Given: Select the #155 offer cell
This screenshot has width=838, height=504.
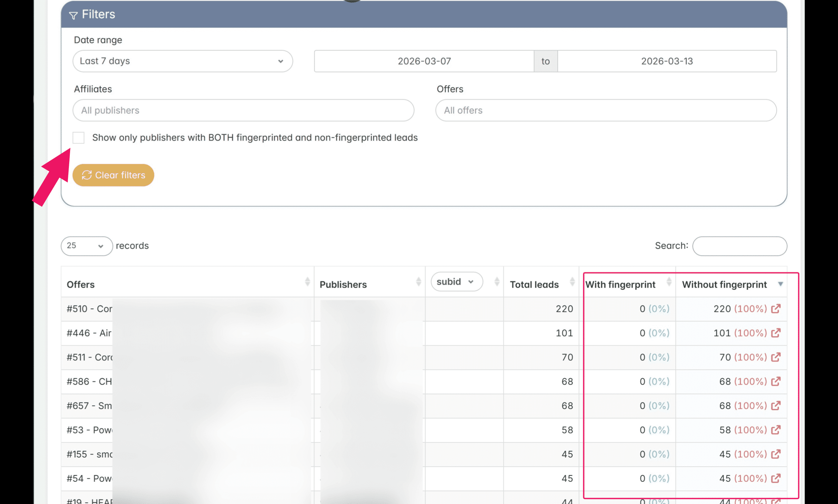Looking at the screenshot, I should 187,454.
